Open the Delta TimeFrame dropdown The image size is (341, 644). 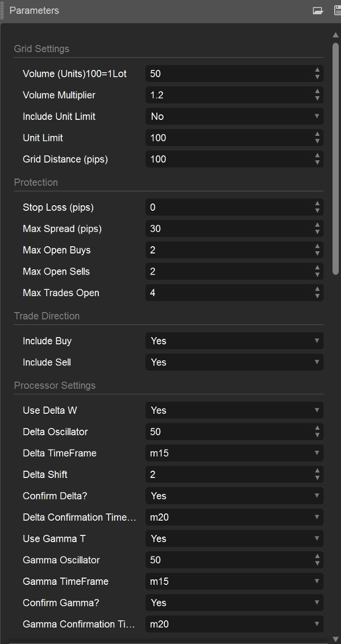coord(233,453)
